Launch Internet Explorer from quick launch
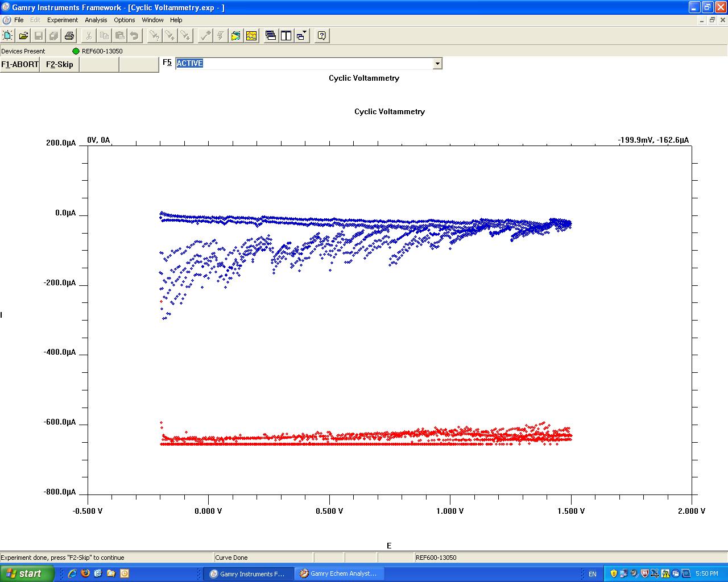This screenshot has width=728, height=582. coord(72,573)
